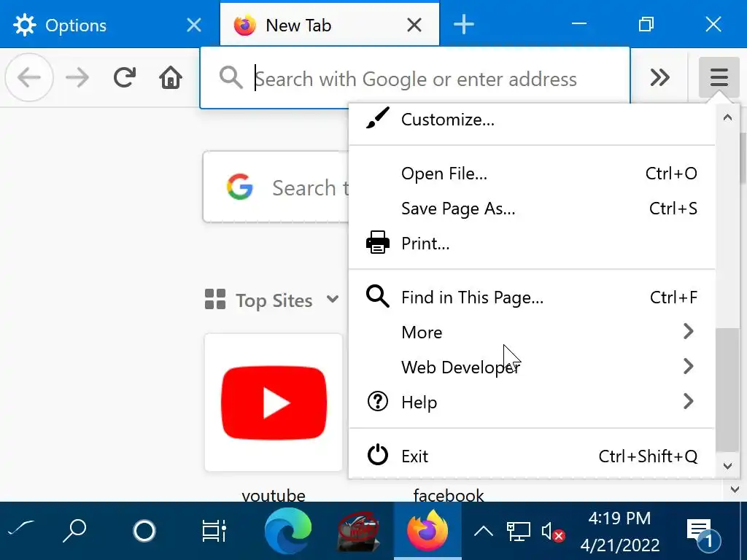Expand the More submenu
Viewport: 747px width, 560px height.
point(532,332)
